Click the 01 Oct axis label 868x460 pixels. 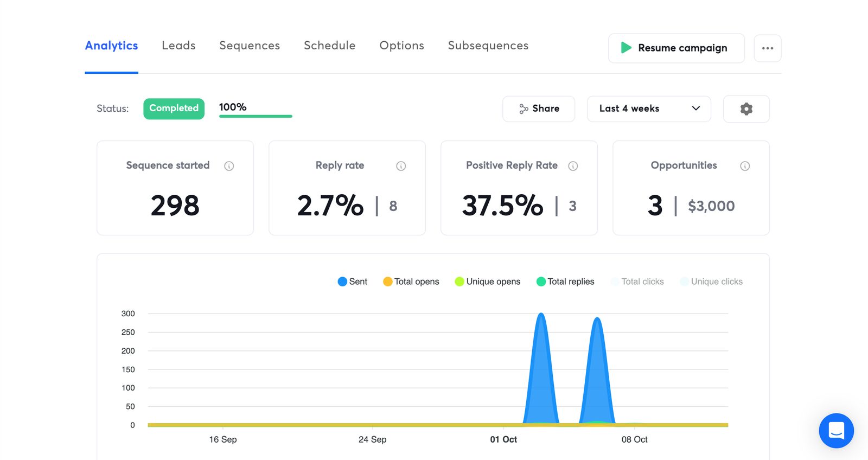point(503,439)
